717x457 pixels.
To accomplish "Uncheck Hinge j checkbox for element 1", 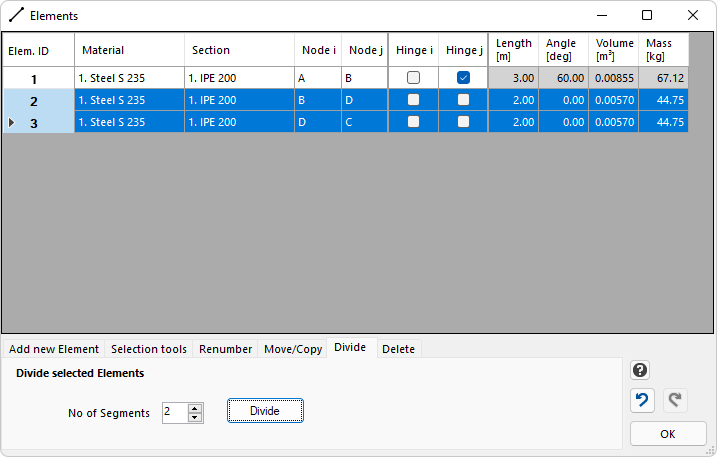I will pos(463,78).
